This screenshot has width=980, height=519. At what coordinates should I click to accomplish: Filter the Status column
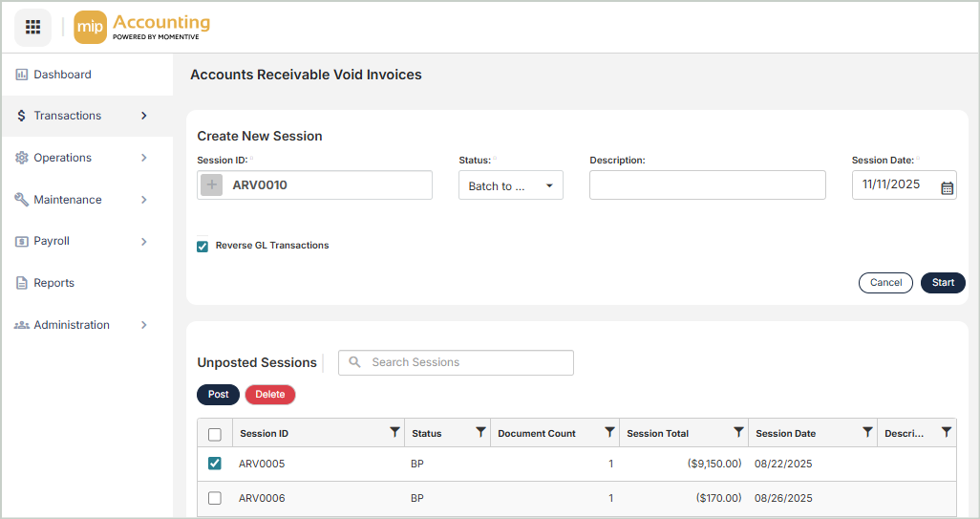480,433
